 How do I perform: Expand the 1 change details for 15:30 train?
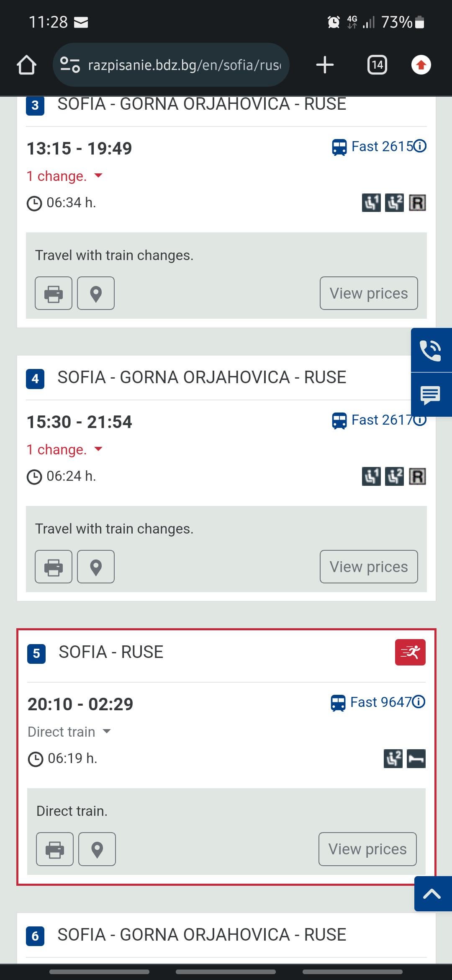click(x=64, y=449)
